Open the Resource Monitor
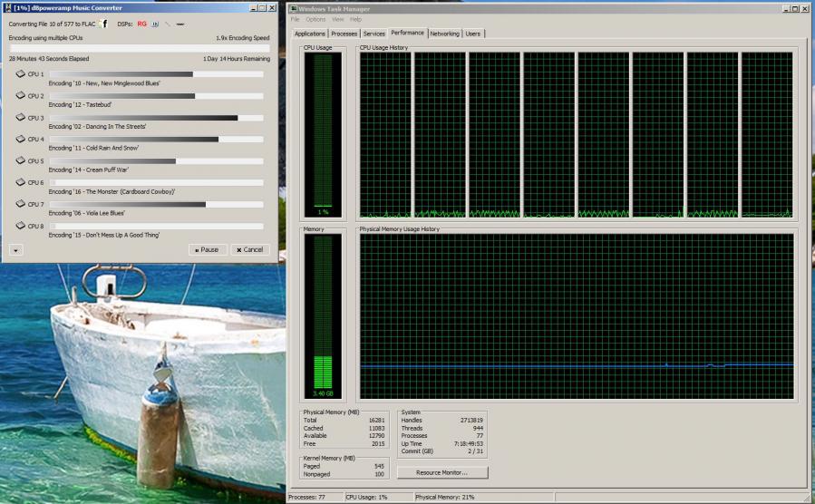815x504 pixels. pyautogui.click(x=441, y=472)
